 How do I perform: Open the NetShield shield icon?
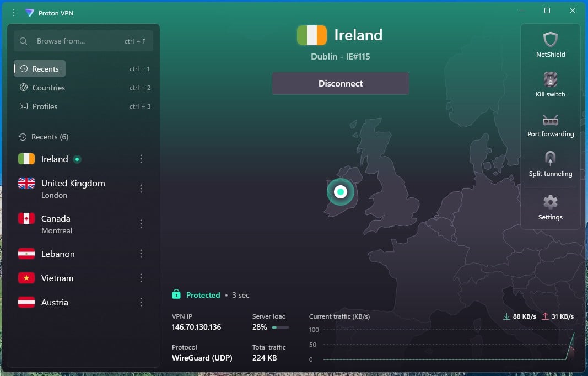pyautogui.click(x=550, y=39)
